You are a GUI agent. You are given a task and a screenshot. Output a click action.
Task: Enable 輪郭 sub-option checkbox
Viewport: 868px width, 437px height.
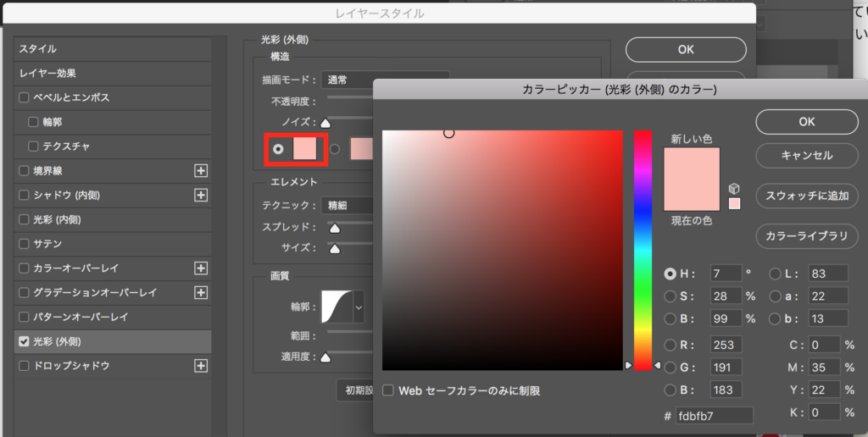click(x=33, y=122)
